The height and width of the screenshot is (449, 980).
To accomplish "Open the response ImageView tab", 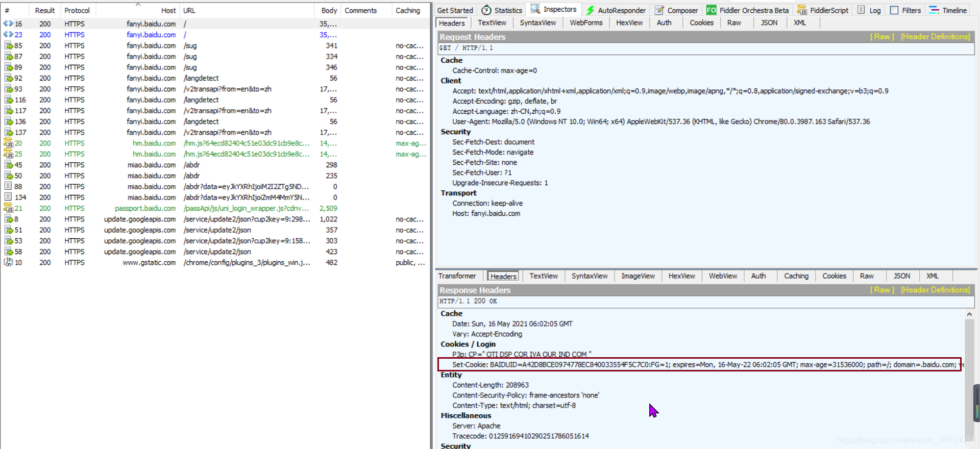I will pyautogui.click(x=638, y=276).
